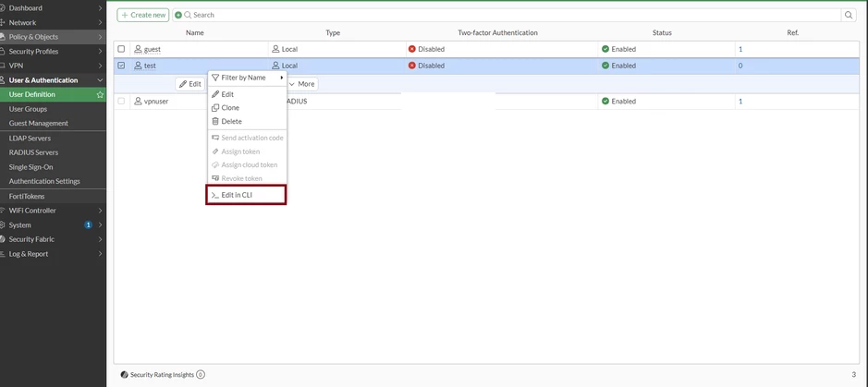Tick the checkbox for vpnuser

[x=121, y=102]
